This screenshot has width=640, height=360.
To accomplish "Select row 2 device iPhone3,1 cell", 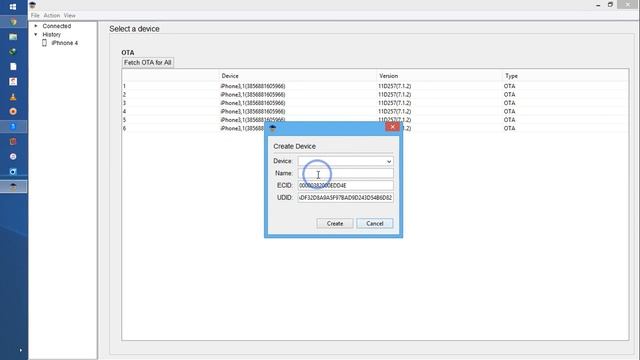I will tap(253, 95).
